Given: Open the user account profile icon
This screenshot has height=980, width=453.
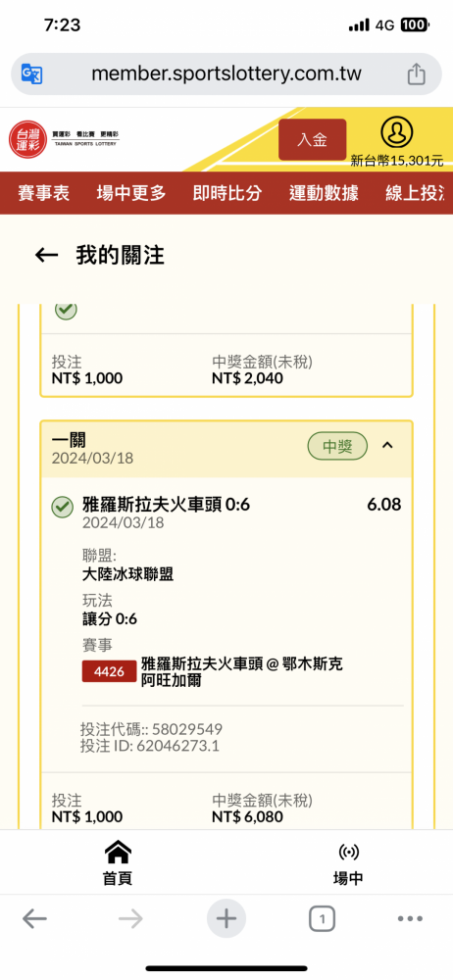Looking at the screenshot, I should [x=397, y=132].
